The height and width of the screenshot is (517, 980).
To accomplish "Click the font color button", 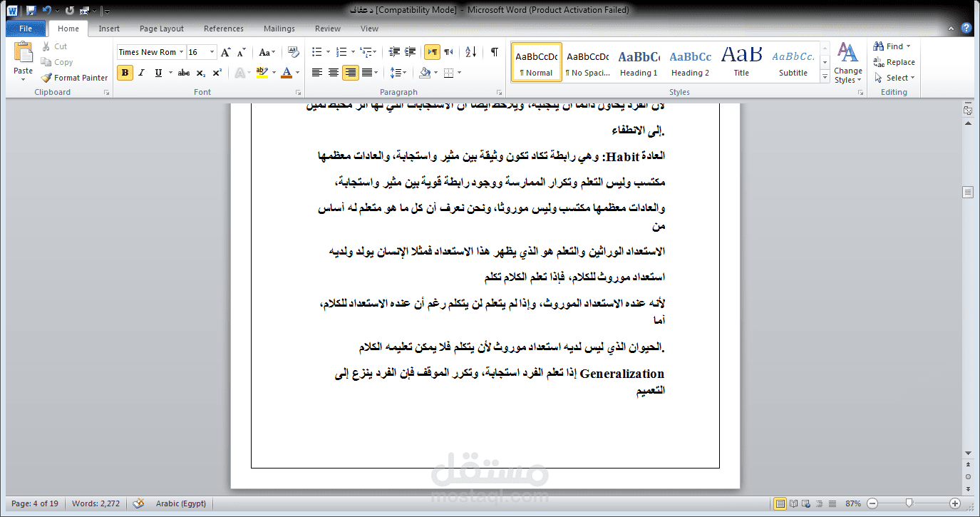I will point(287,73).
